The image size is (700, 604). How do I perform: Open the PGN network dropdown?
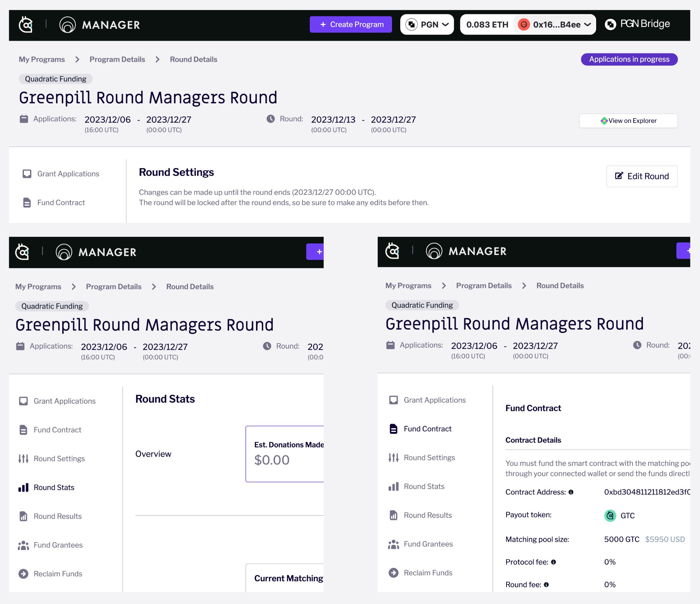click(427, 25)
